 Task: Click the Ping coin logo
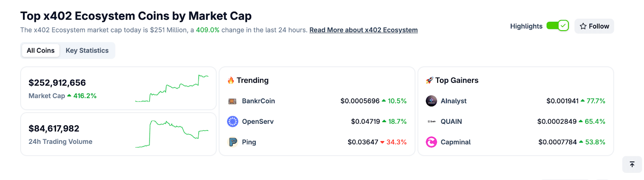pyautogui.click(x=233, y=142)
